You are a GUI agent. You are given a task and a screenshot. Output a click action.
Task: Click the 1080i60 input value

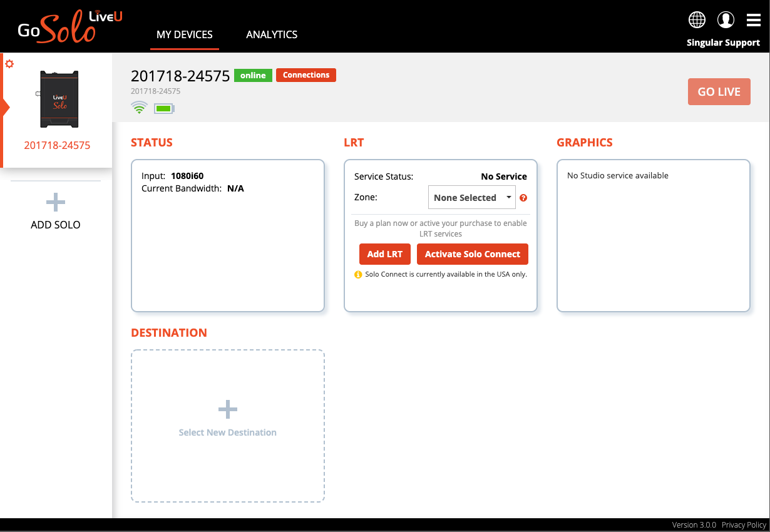point(187,176)
